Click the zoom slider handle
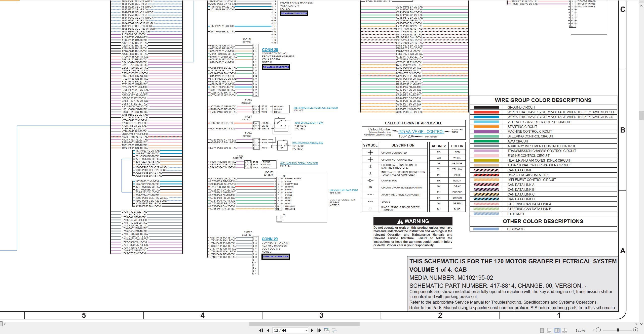The height and width of the screenshot is (334, 644). pyautogui.click(x=618, y=330)
